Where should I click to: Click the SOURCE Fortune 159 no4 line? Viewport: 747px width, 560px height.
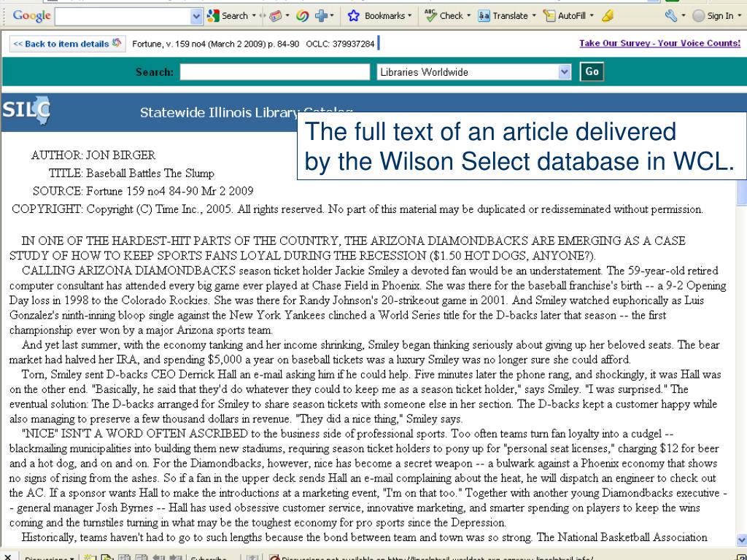point(143,192)
